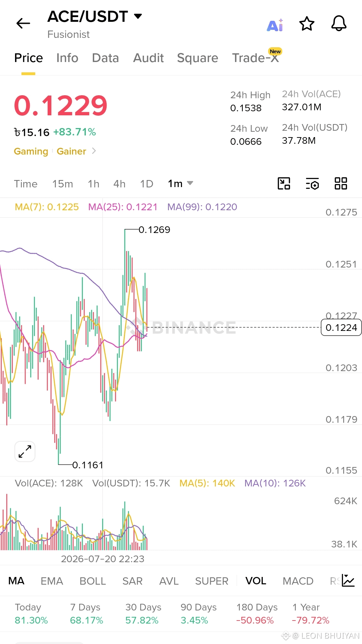Click the 0.1229 last price
Viewport: 362px width, 644px height.
(x=61, y=106)
